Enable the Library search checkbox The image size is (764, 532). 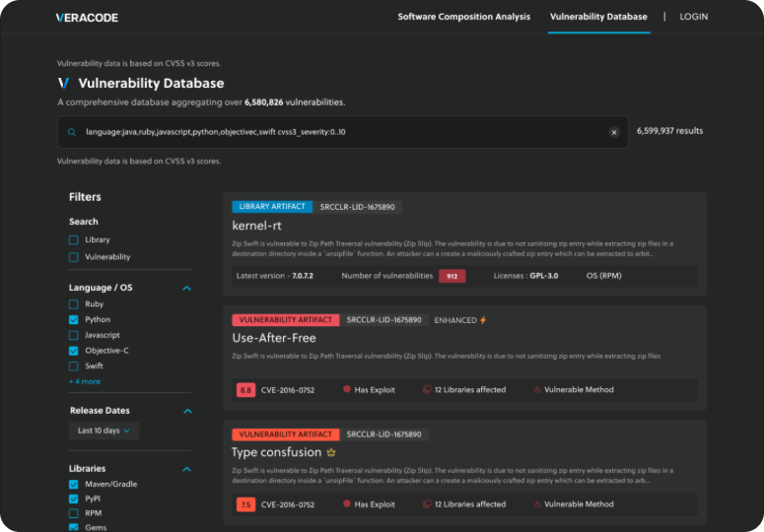(x=74, y=240)
